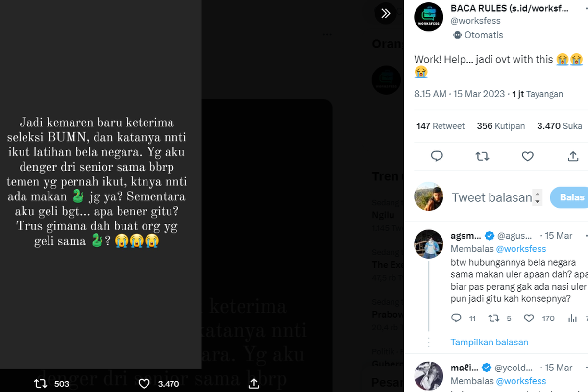The height and width of the screenshot is (392, 588).
Task: Retweet the agsm reply showing 5 retweets
Action: point(493,318)
